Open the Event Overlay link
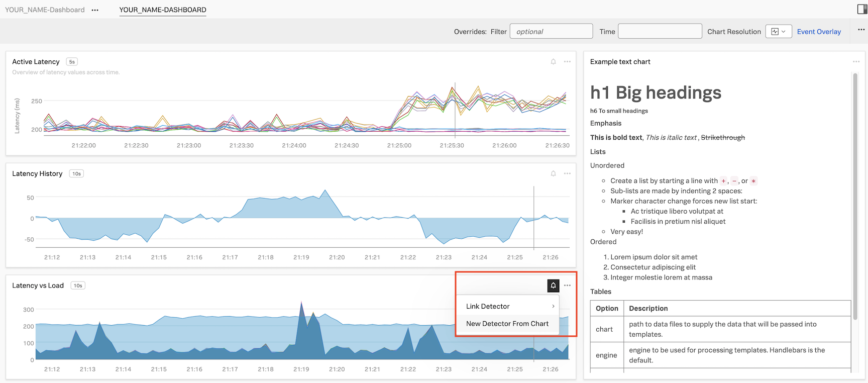 pyautogui.click(x=819, y=32)
